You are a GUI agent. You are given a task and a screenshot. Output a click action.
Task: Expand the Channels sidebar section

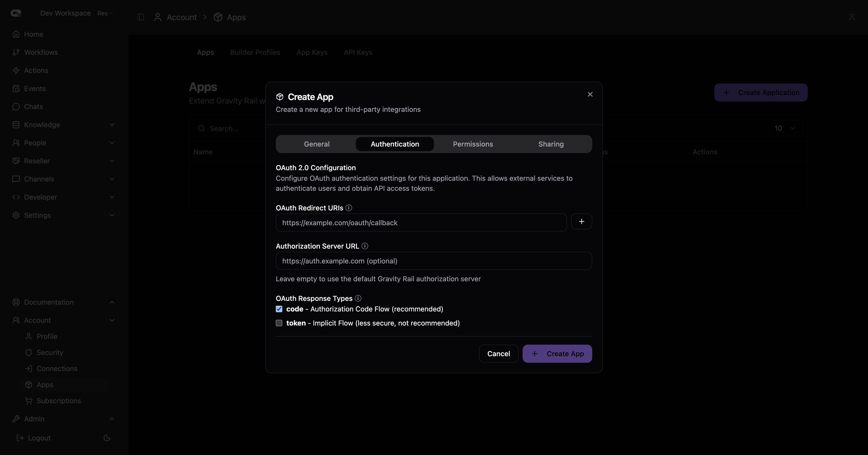(x=112, y=179)
